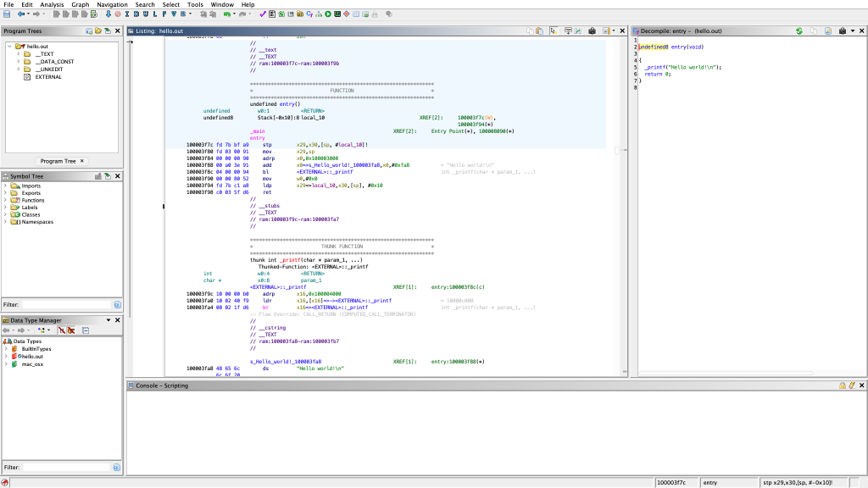
Task: Select the mac_osx data type archive
Action: tap(31, 364)
